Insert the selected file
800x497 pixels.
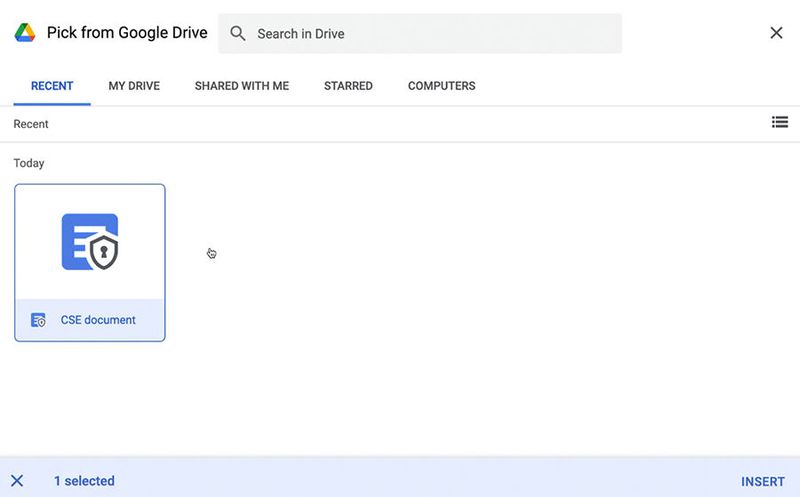763,481
